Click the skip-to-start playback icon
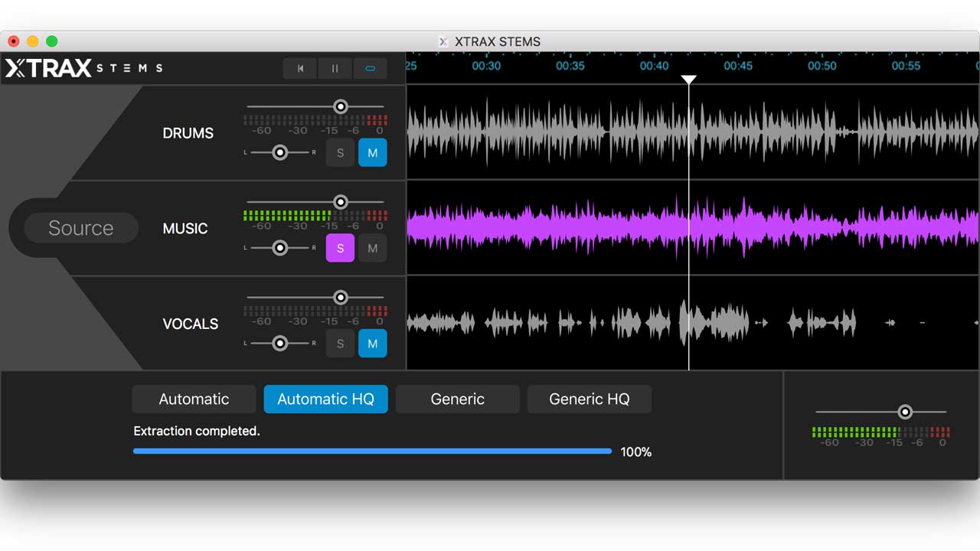 pyautogui.click(x=299, y=68)
